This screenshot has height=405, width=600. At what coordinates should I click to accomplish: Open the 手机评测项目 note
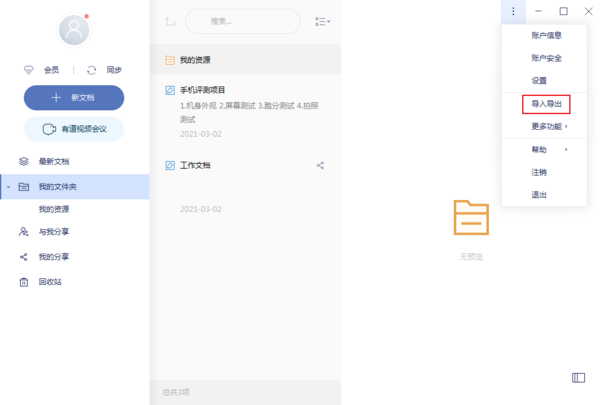pyautogui.click(x=245, y=112)
